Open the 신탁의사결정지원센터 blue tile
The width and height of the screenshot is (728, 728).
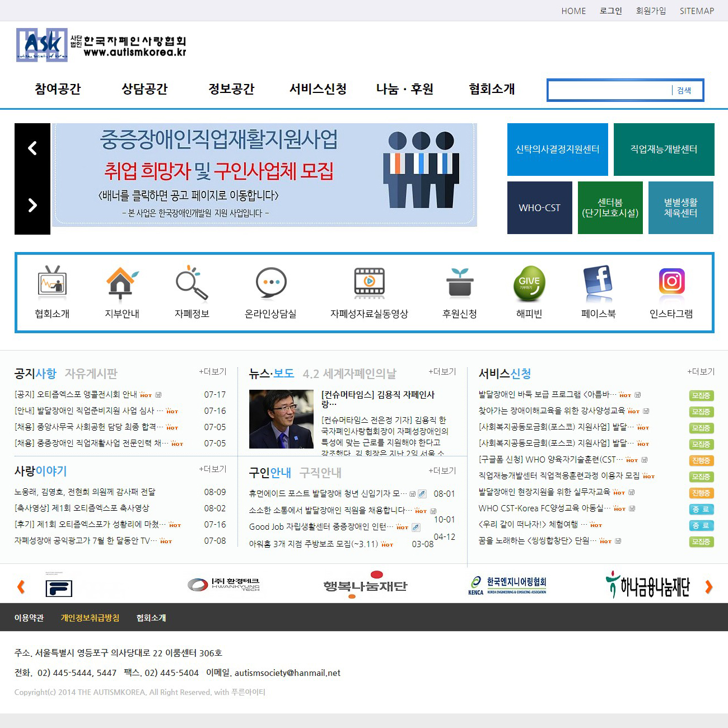click(557, 150)
